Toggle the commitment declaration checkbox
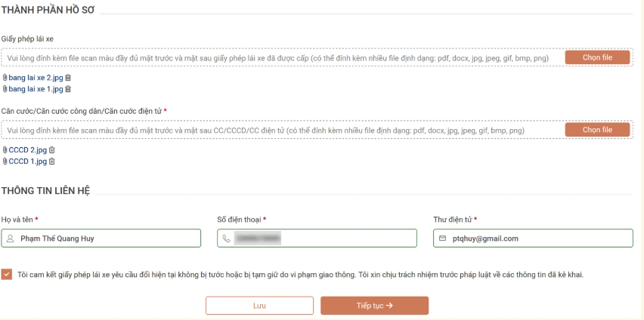Image resolution: width=644 pixels, height=320 pixels. click(x=7, y=275)
